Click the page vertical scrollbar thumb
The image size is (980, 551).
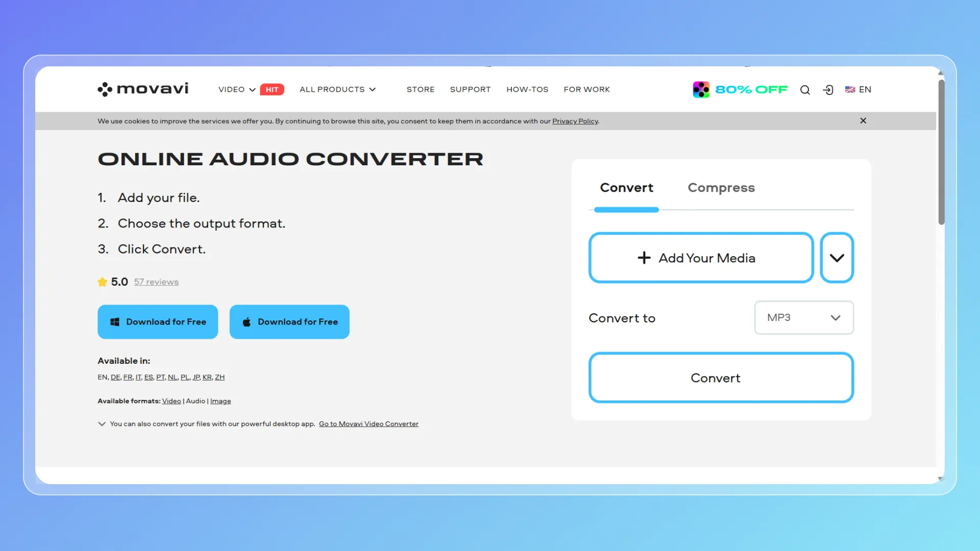click(x=941, y=152)
